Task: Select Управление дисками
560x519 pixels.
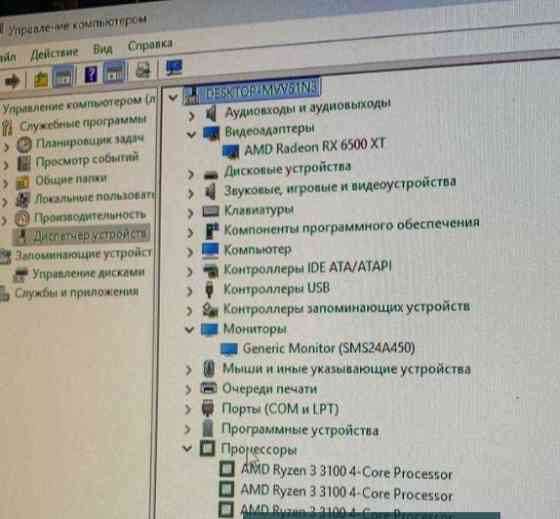Action: coord(88,273)
